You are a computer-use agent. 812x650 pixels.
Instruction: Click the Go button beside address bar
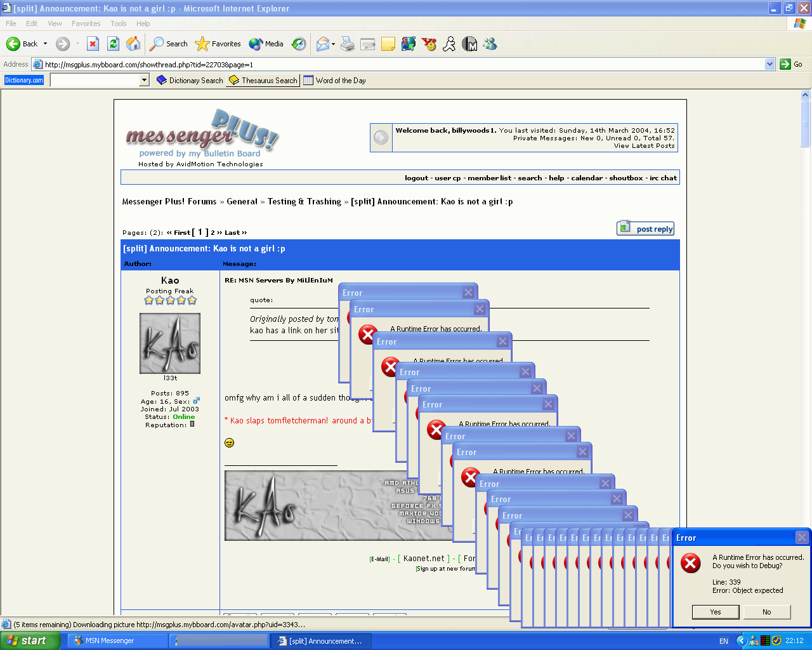(791, 64)
